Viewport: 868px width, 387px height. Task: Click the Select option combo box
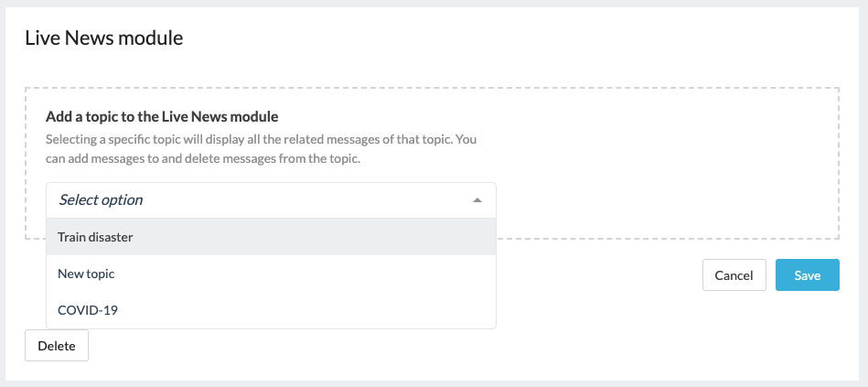pos(272,199)
